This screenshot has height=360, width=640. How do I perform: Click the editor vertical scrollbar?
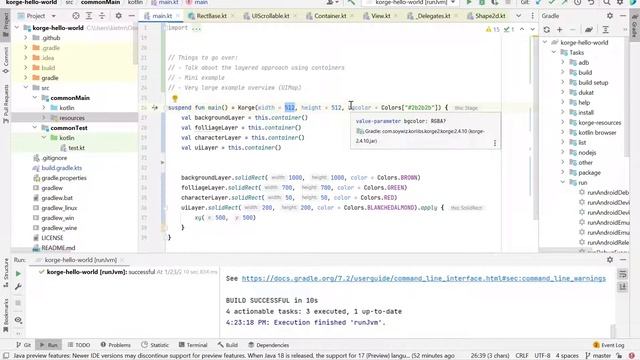tap(536, 127)
